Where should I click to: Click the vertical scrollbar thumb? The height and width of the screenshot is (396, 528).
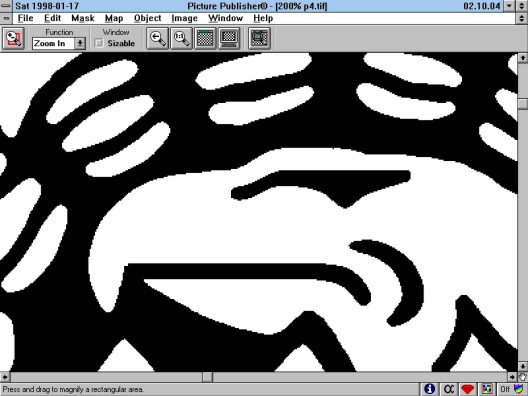523,104
